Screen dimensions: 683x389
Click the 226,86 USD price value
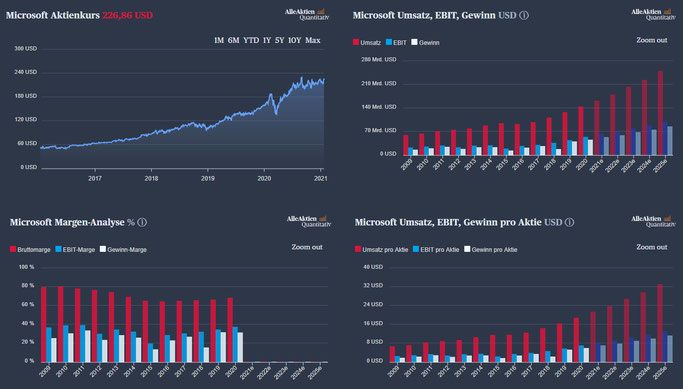tap(128, 15)
